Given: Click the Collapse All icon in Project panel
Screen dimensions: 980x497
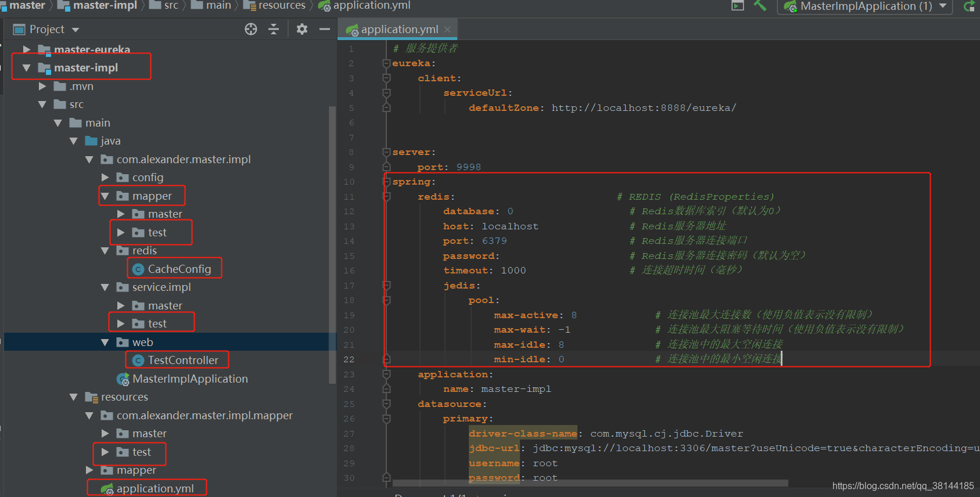Looking at the screenshot, I should (x=274, y=29).
